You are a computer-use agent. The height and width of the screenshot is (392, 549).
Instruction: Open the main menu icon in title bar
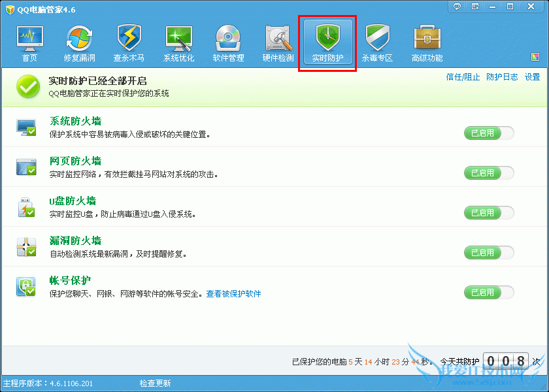(x=475, y=7)
